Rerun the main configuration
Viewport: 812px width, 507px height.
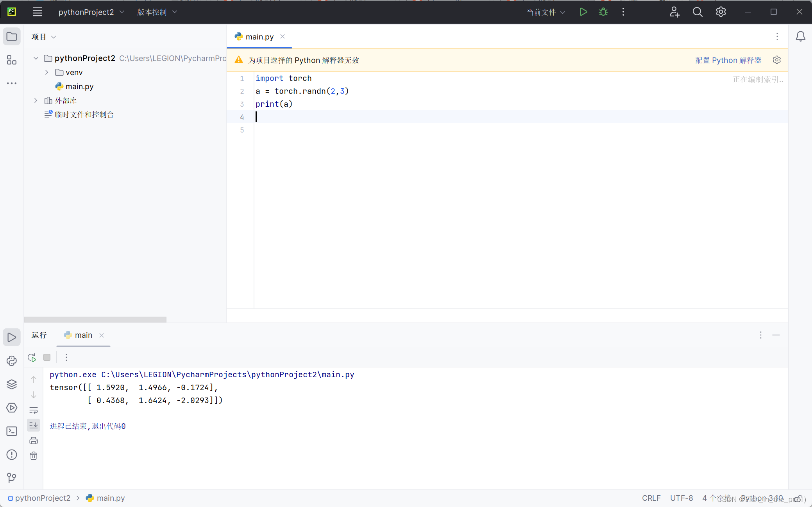coord(32,357)
